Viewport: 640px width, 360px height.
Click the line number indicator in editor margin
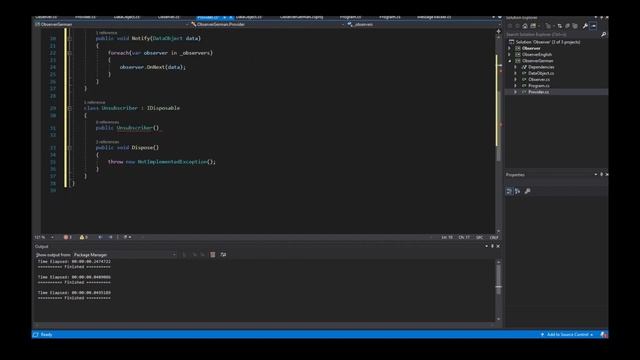pyautogui.click(x=447, y=238)
